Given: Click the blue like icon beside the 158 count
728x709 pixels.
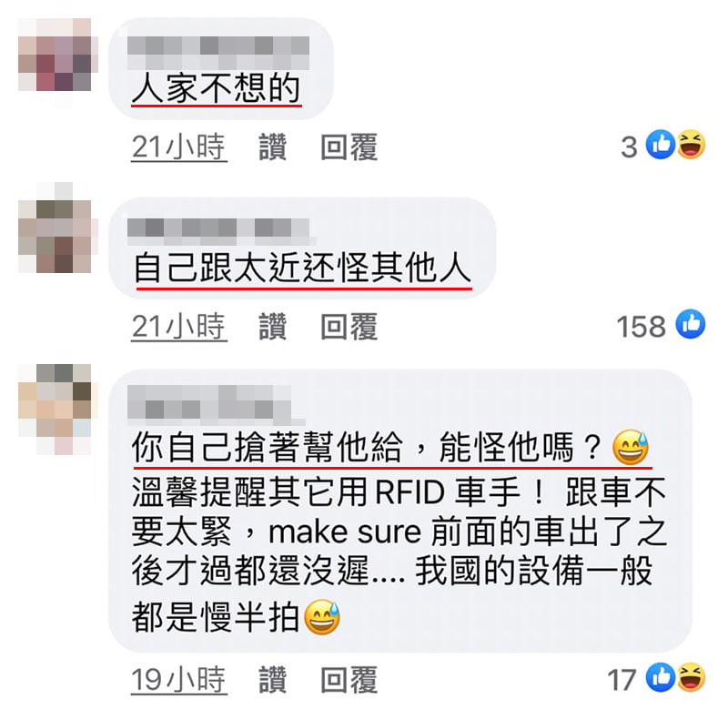Looking at the screenshot, I should 691,324.
